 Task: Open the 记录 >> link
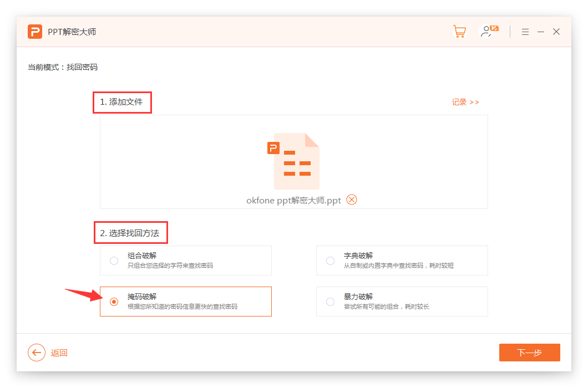pyautogui.click(x=465, y=102)
